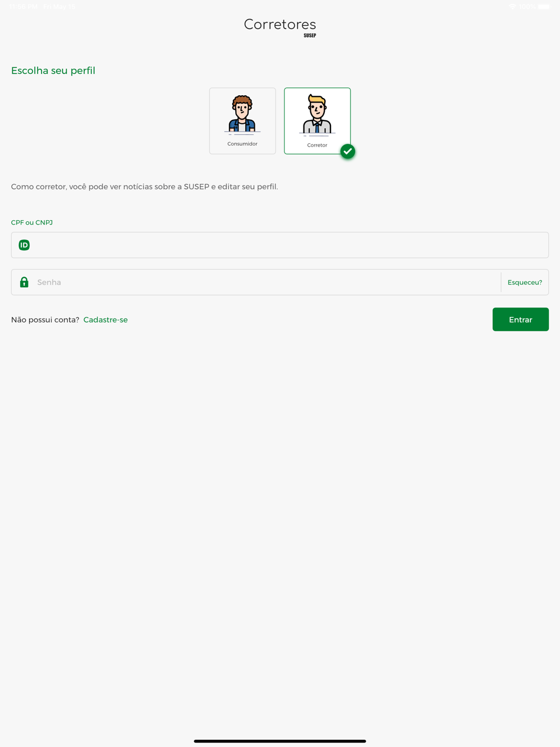Tap the Escolha seu perfil heading
This screenshot has height=747, width=560.
pyautogui.click(x=53, y=71)
